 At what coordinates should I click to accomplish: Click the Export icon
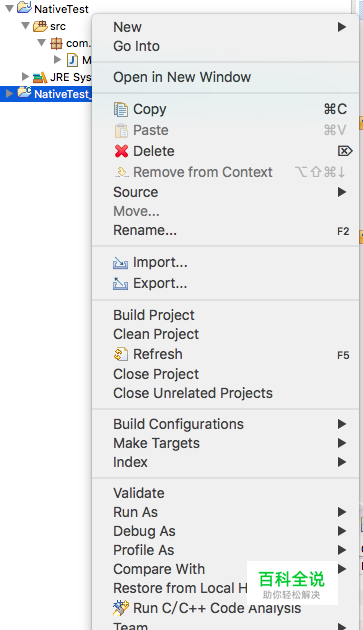121,284
